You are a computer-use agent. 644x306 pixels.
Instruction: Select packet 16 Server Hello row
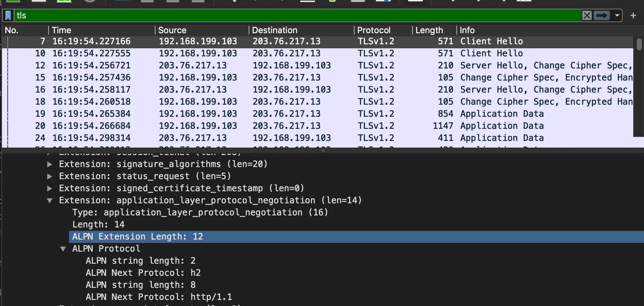[x=318, y=90]
